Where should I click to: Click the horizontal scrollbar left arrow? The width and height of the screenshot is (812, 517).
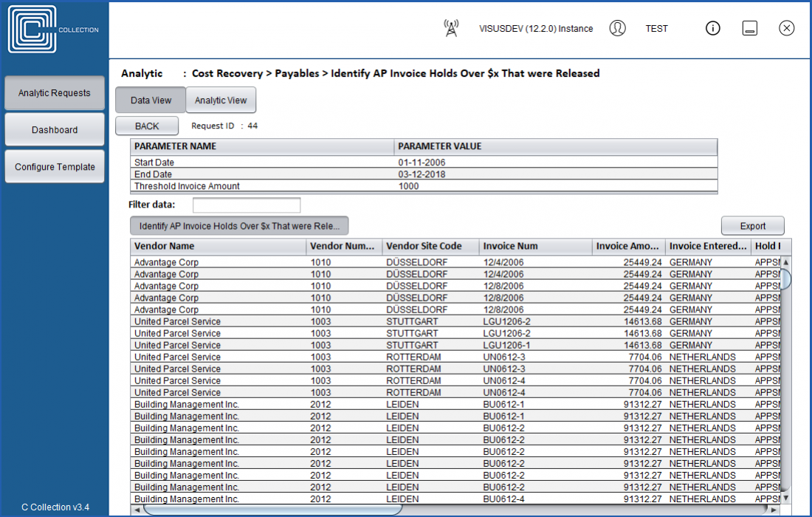(x=137, y=510)
